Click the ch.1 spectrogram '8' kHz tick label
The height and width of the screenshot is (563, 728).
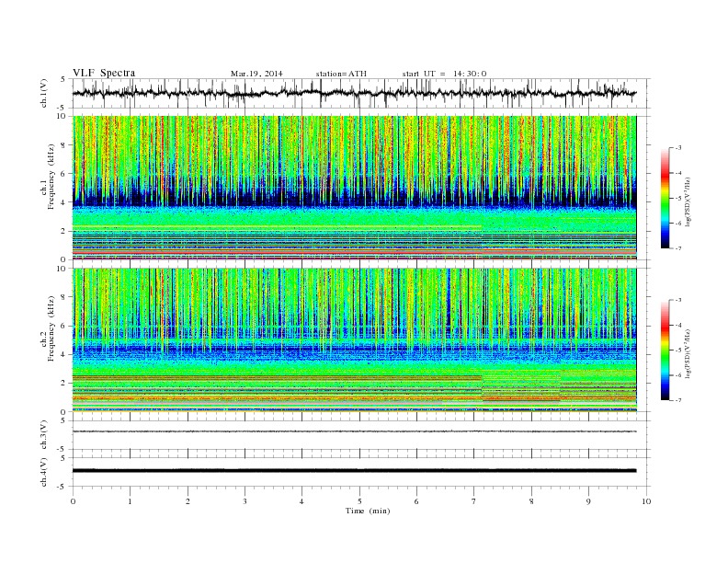64,145
